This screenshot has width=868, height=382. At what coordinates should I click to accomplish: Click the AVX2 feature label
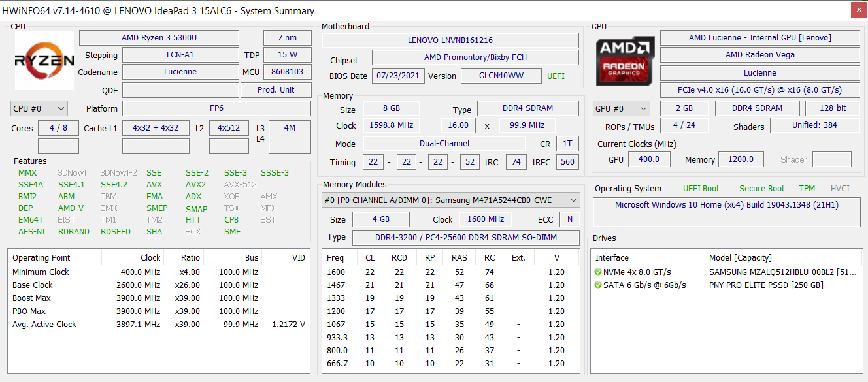click(x=195, y=185)
